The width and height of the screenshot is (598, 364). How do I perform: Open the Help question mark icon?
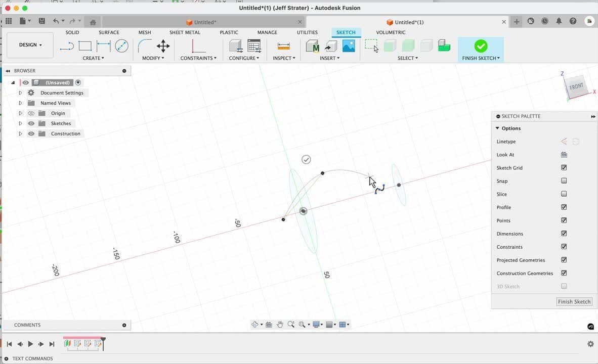click(x=573, y=21)
